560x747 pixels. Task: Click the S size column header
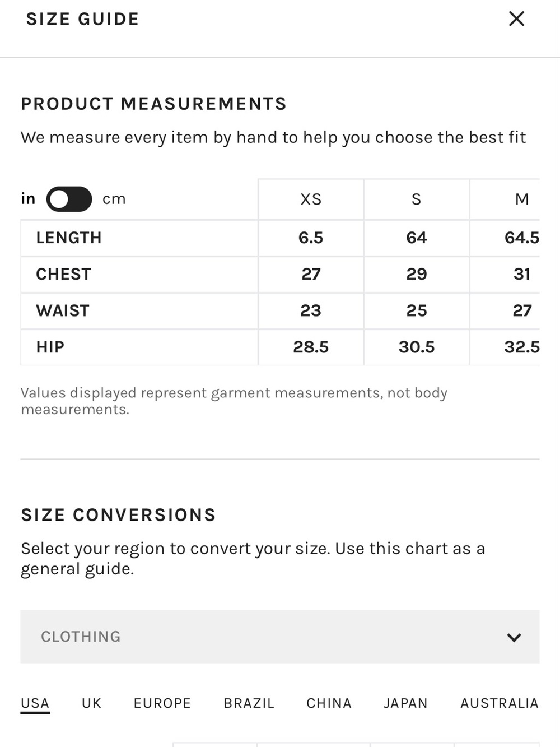(417, 199)
